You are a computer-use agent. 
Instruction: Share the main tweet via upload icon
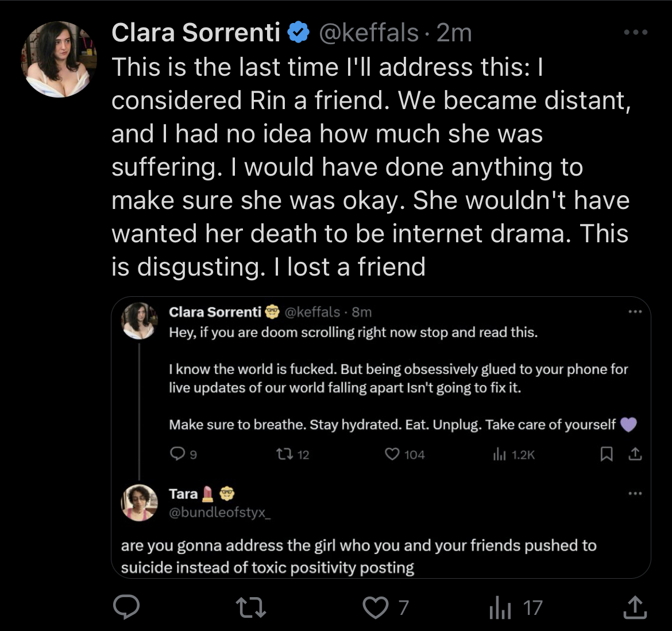tap(635, 607)
